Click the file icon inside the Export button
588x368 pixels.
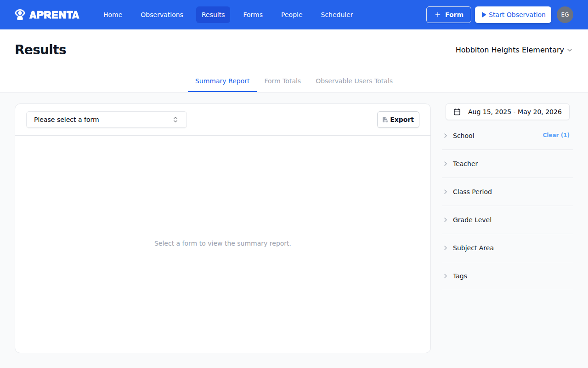(385, 119)
